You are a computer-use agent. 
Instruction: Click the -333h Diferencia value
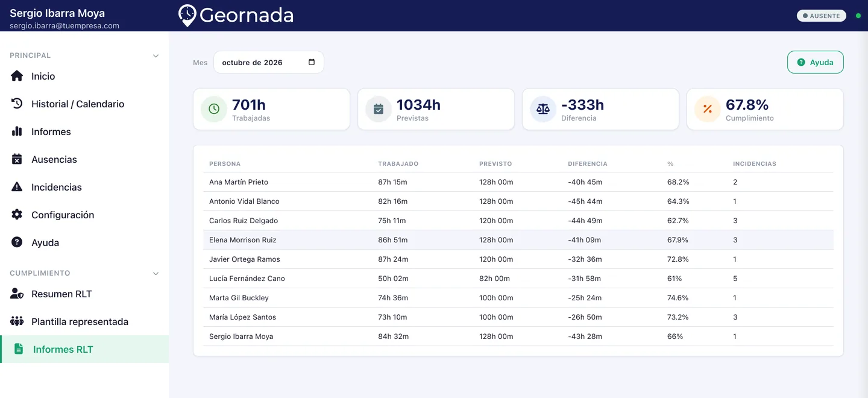(582, 105)
